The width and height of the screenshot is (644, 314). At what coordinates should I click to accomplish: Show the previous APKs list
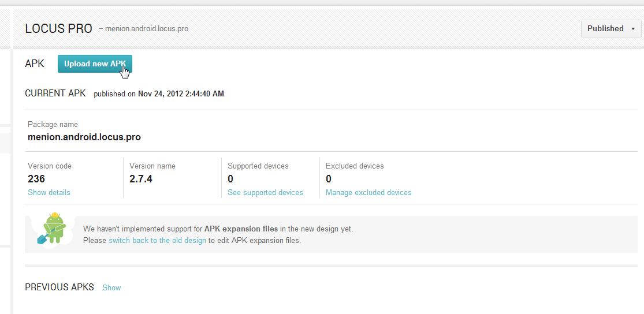tap(111, 287)
